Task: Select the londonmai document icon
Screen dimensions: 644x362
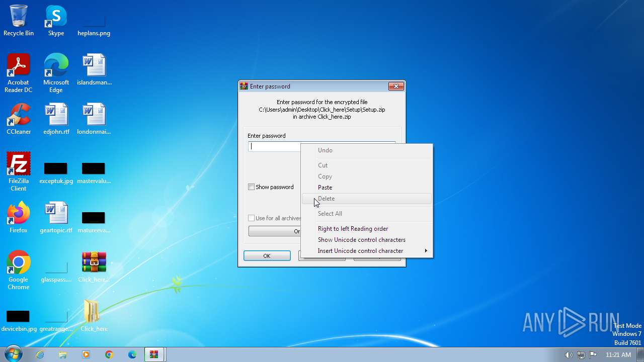Action: (94, 119)
